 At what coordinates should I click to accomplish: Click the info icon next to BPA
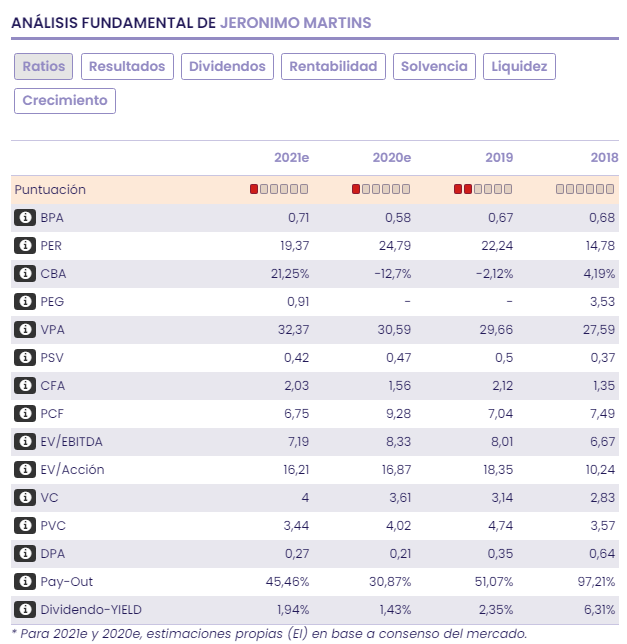click(25, 218)
